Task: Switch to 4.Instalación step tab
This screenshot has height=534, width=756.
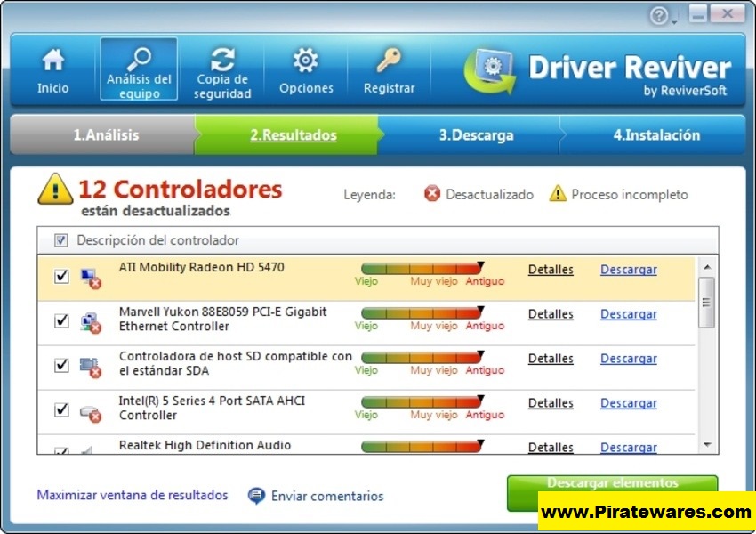Action: click(x=653, y=134)
